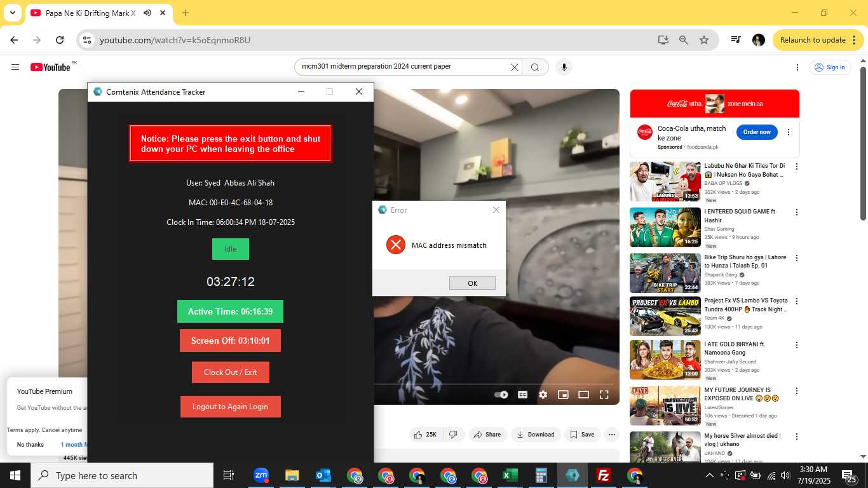Image resolution: width=868 pixels, height=488 pixels.
Task: Open Zoom from the Windows taskbar
Action: (x=261, y=475)
